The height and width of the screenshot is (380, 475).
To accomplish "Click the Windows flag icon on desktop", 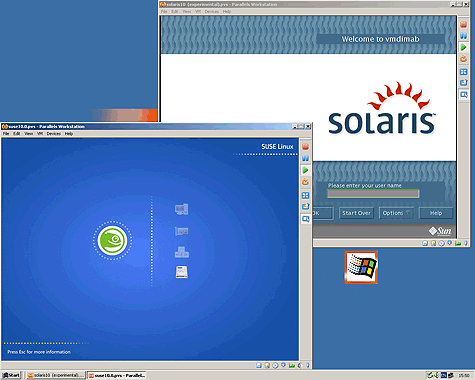I will coord(361,267).
